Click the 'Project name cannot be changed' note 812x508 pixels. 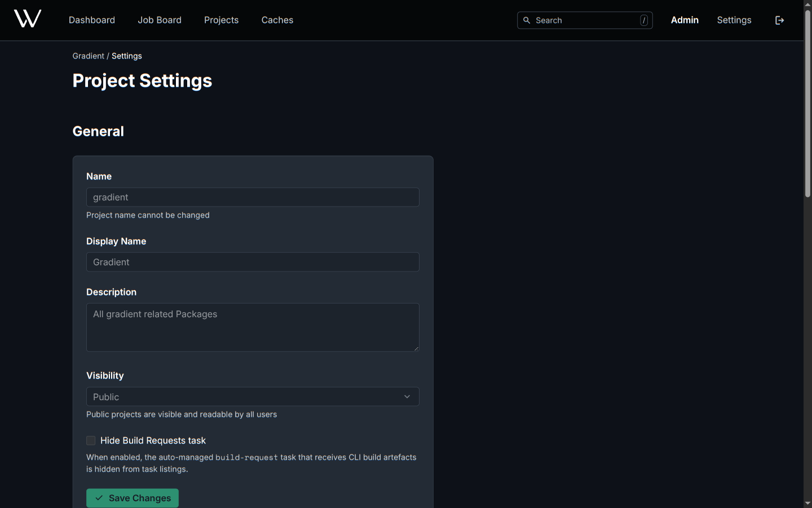tap(148, 215)
